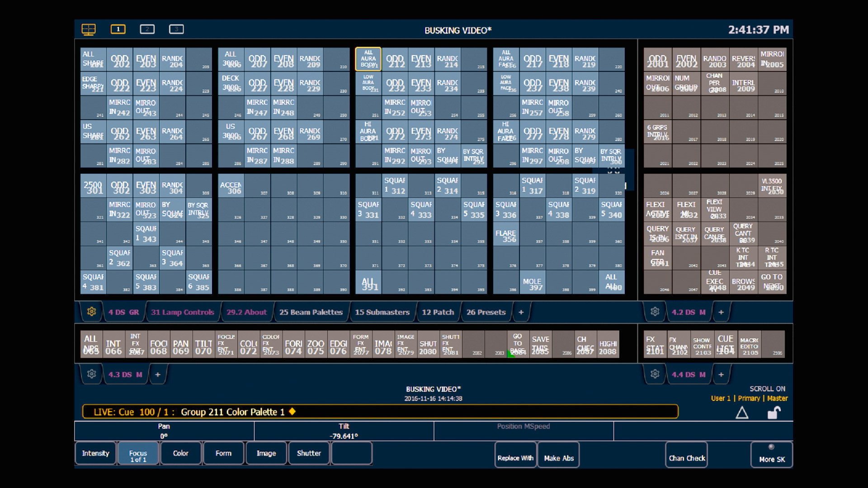Image resolution: width=868 pixels, height=488 pixels.
Task: Select the Form parameter category
Action: pos(223,453)
